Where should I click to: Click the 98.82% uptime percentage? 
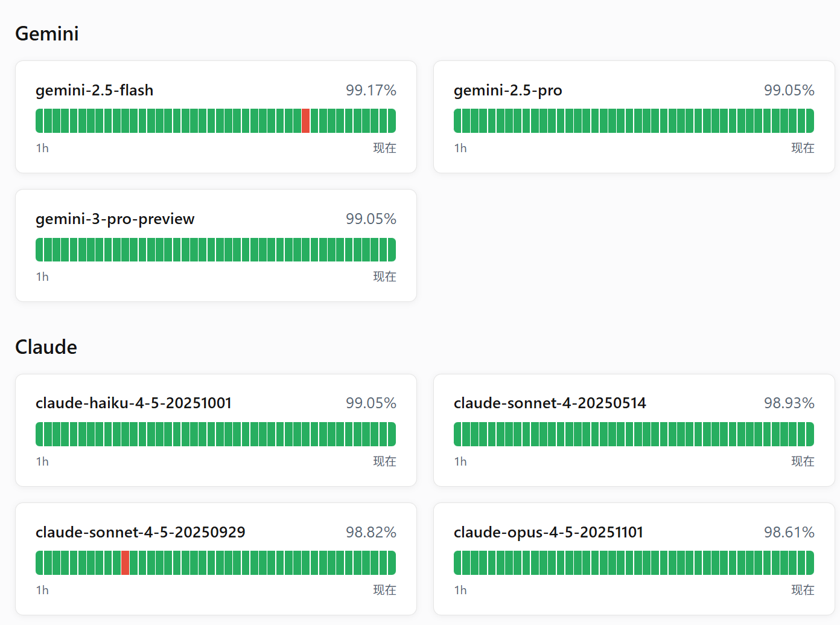pos(371,533)
